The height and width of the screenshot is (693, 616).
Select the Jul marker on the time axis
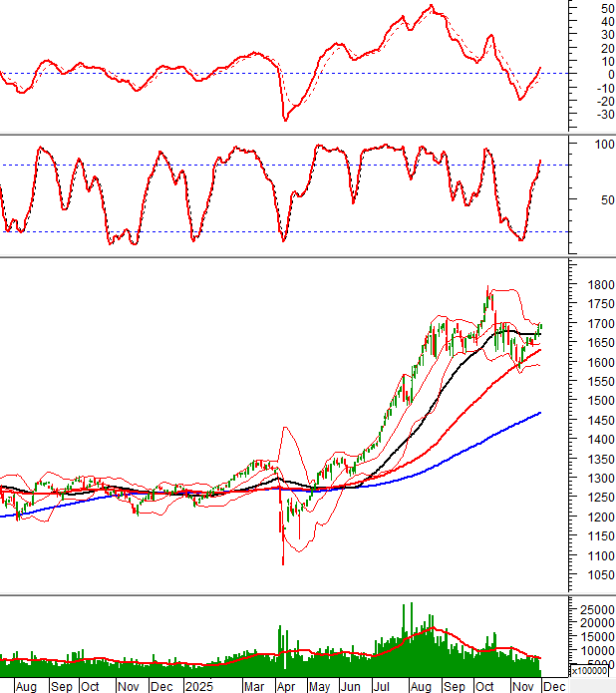point(384,687)
